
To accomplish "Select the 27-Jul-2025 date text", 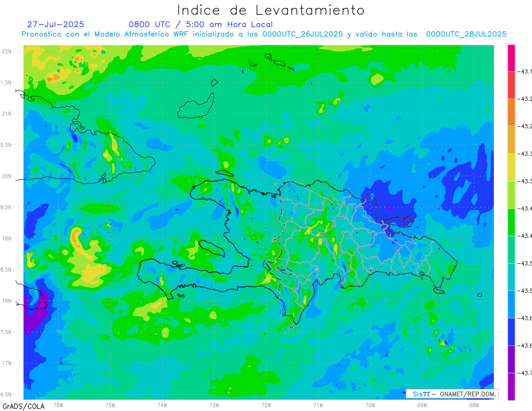I will (55, 24).
